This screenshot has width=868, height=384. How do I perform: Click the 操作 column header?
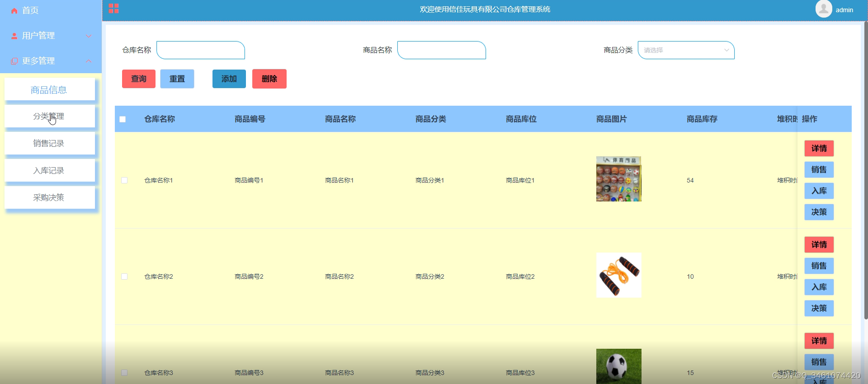(x=810, y=119)
